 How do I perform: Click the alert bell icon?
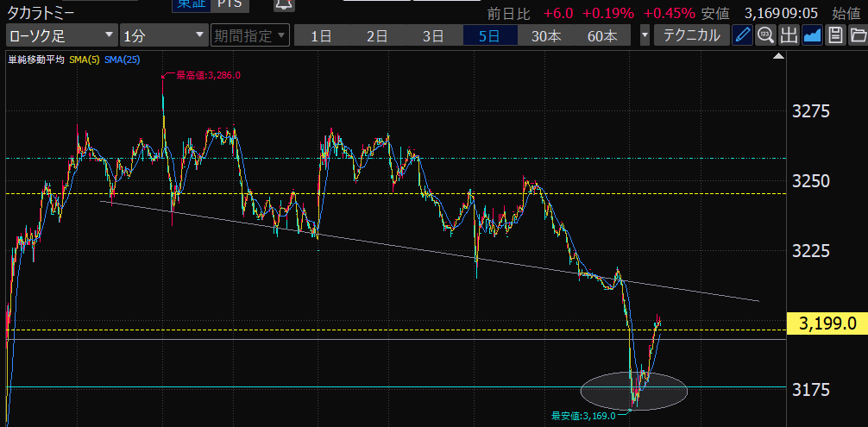tap(282, 5)
